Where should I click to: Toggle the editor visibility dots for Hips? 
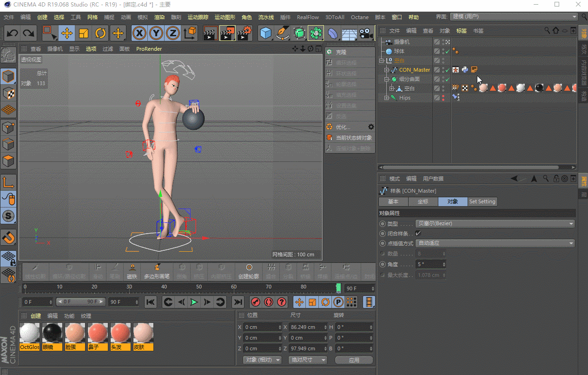[443, 98]
